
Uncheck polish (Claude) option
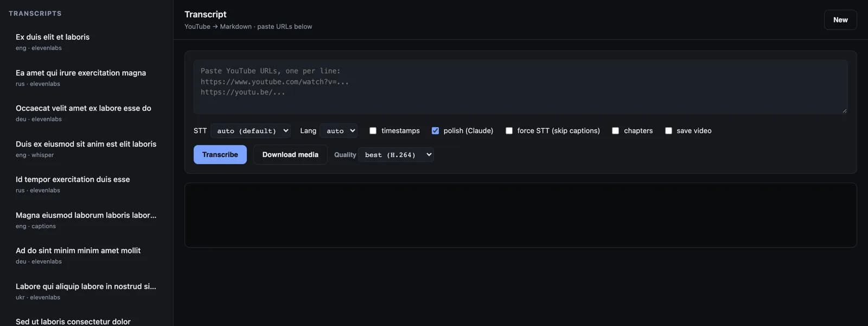pos(435,130)
